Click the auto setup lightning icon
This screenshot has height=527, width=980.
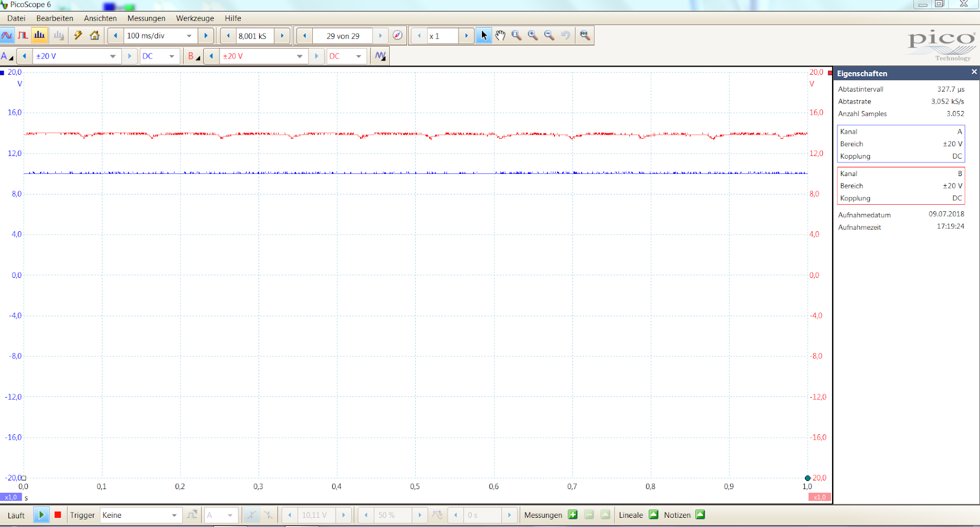[78, 36]
